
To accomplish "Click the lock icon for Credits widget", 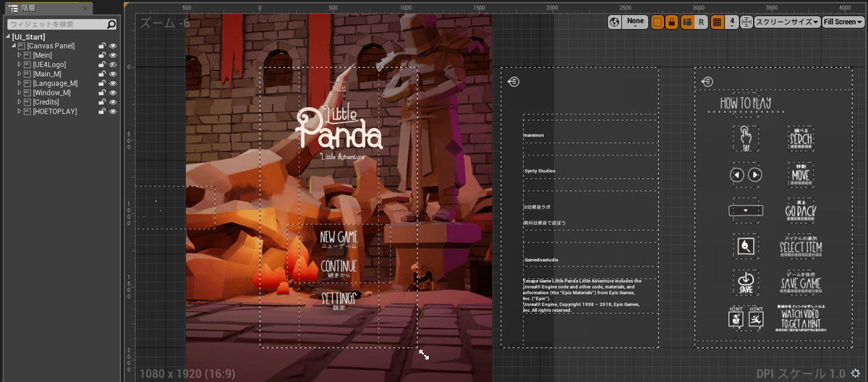I will pyautogui.click(x=102, y=102).
